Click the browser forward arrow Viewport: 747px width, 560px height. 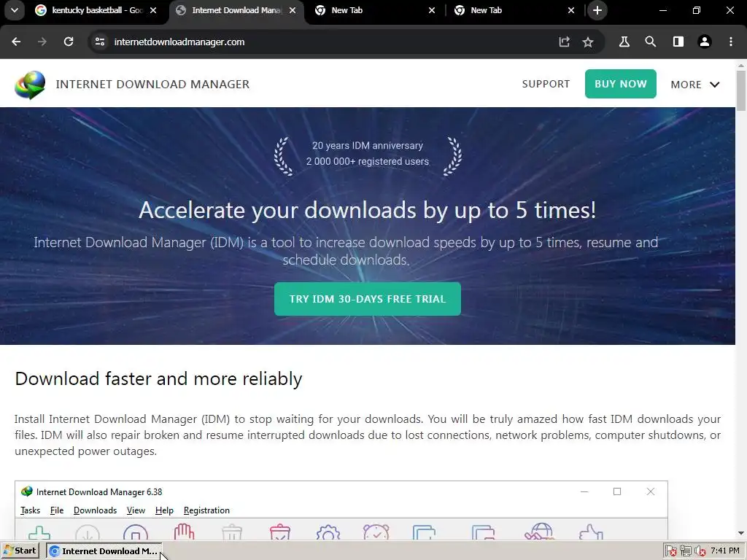point(42,42)
